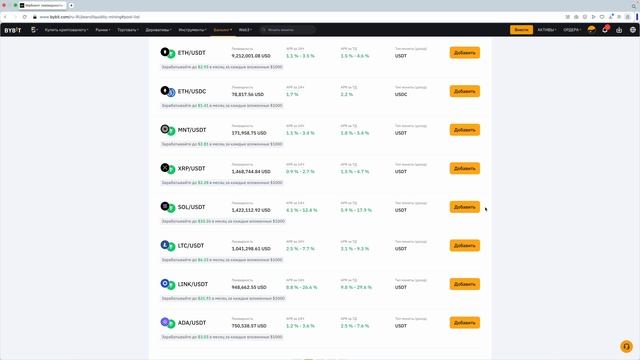Viewport: 640px width, 360px height.
Task: Open the notifications bell
Action: pyautogui.click(x=605, y=29)
